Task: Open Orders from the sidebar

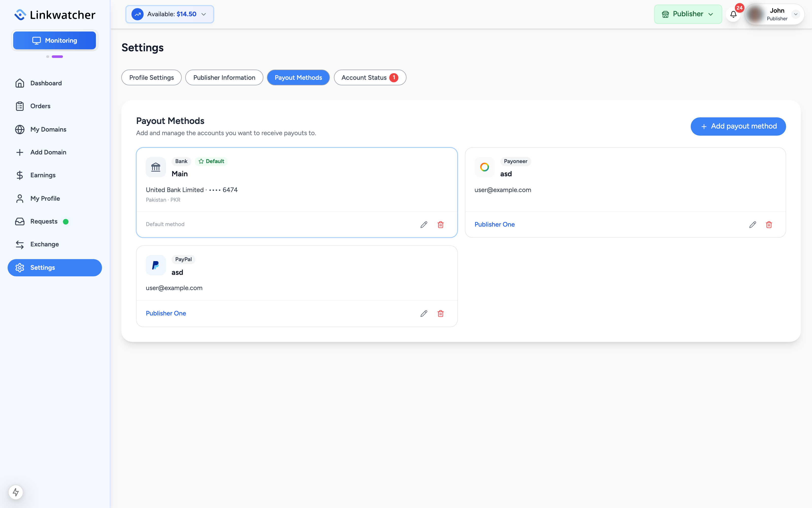Action: point(55,106)
